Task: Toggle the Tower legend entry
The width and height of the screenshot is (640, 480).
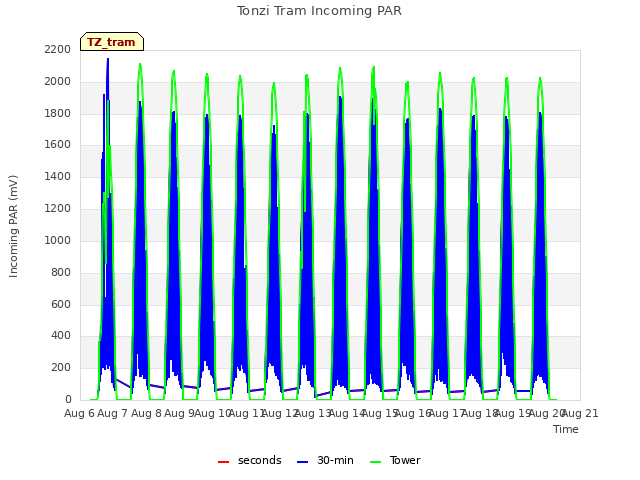Action: [395, 460]
